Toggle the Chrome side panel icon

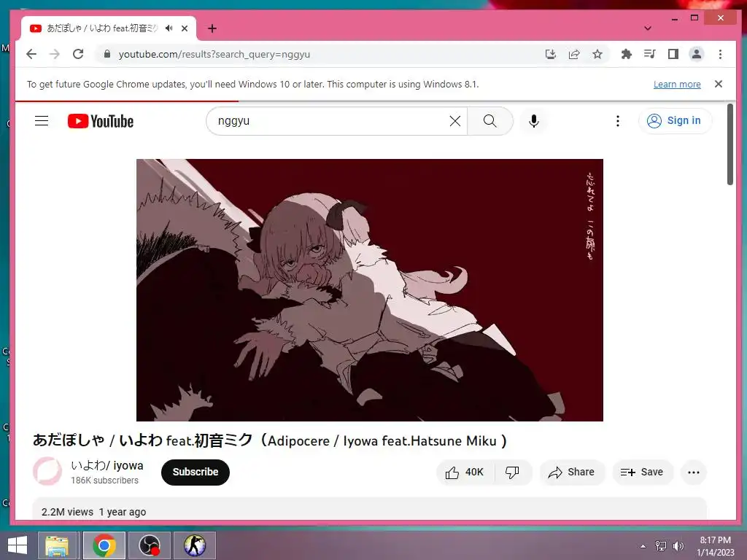(673, 54)
